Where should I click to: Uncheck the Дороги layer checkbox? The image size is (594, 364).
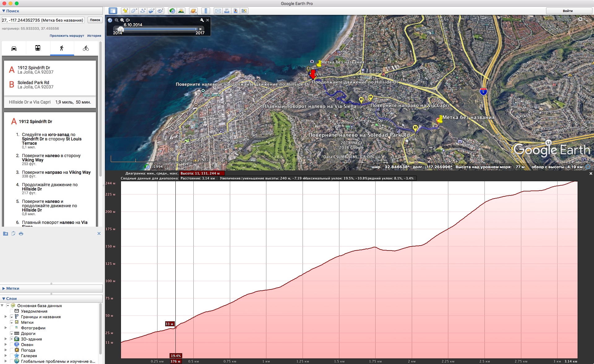point(12,333)
